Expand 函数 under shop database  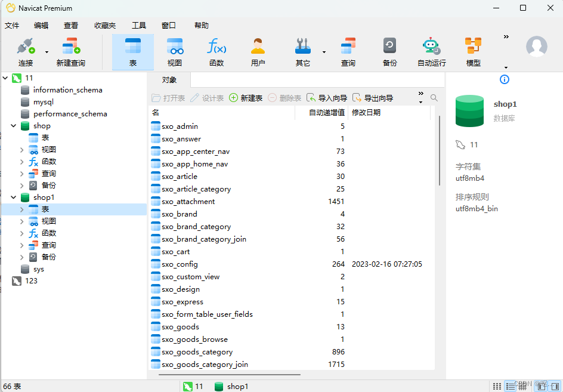tap(22, 162)
